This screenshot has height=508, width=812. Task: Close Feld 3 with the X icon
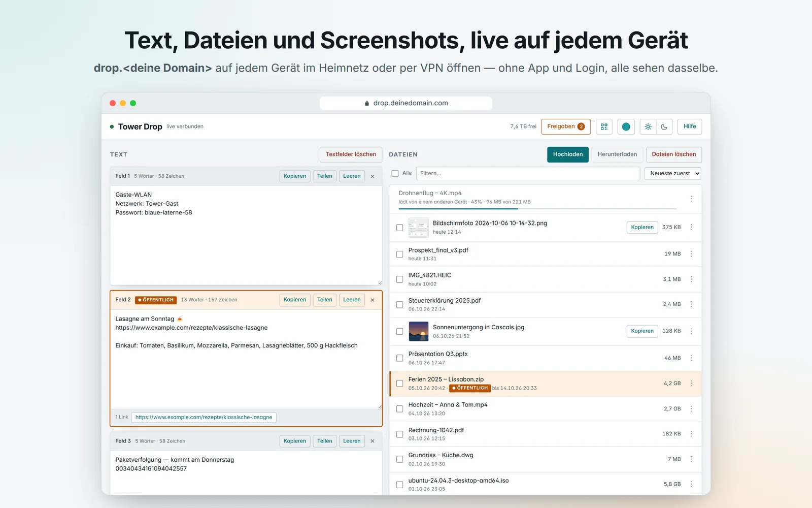tap(373, 441)
